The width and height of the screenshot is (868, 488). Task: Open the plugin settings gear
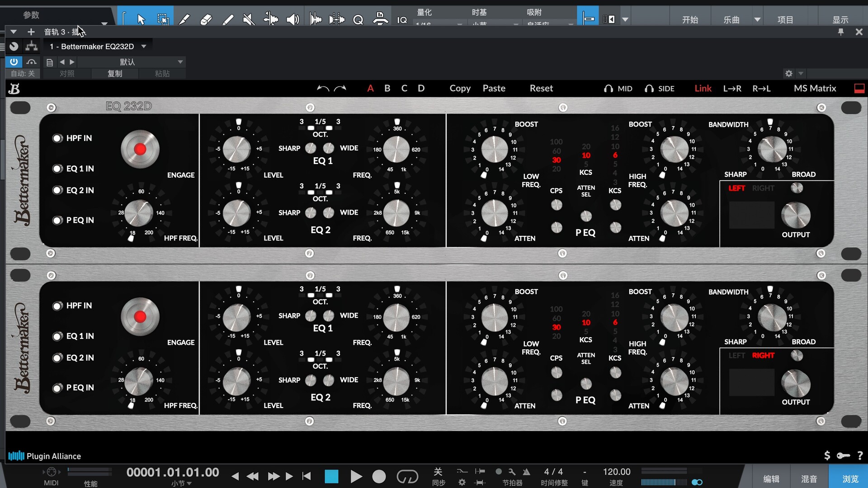pyautogui.click(x=789, y=73)
